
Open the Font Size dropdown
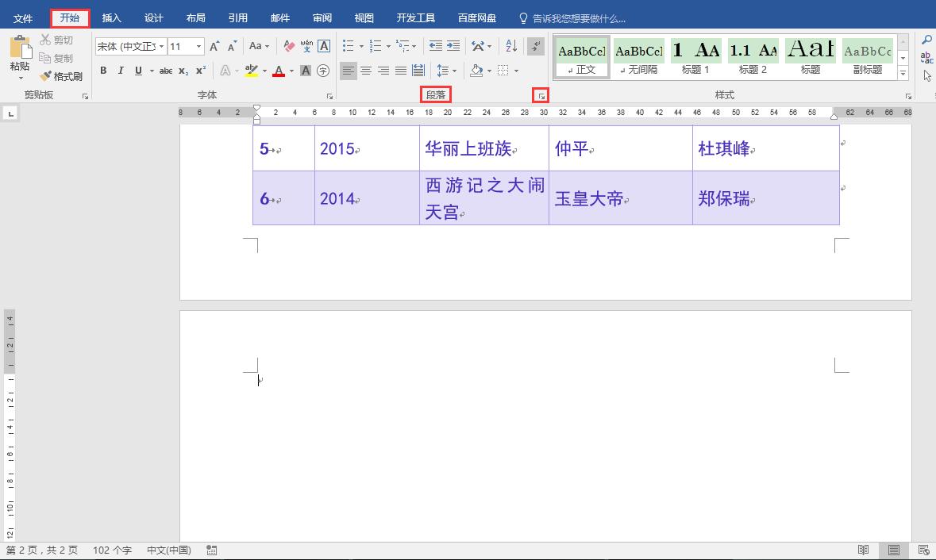(x=199, y=46)
